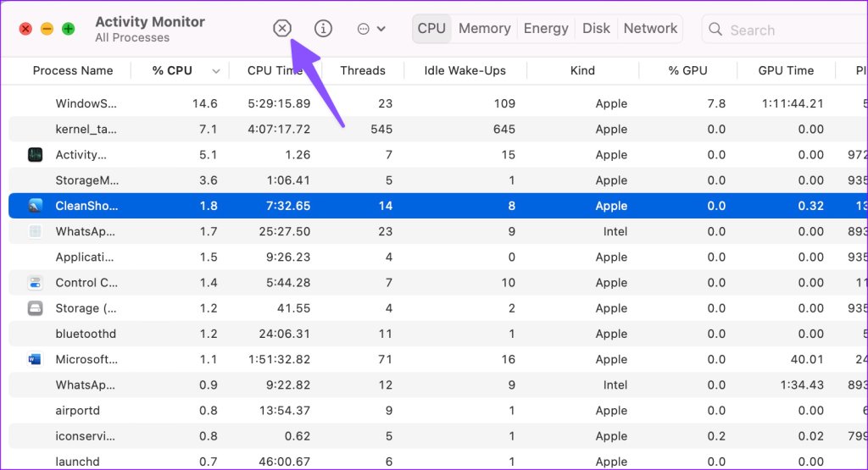The image size is (868, 470).
Task: Click the CleanShot app icon in list
Action: coord(36,206)
